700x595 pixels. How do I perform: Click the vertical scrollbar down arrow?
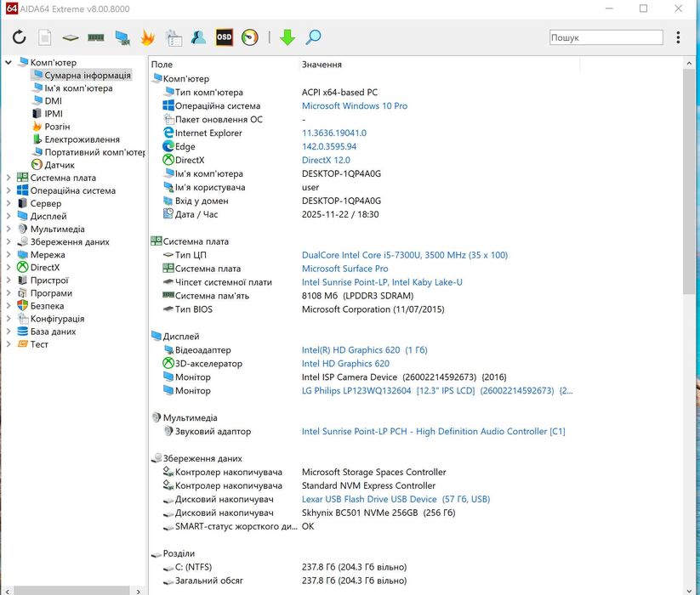click(689, 590)
